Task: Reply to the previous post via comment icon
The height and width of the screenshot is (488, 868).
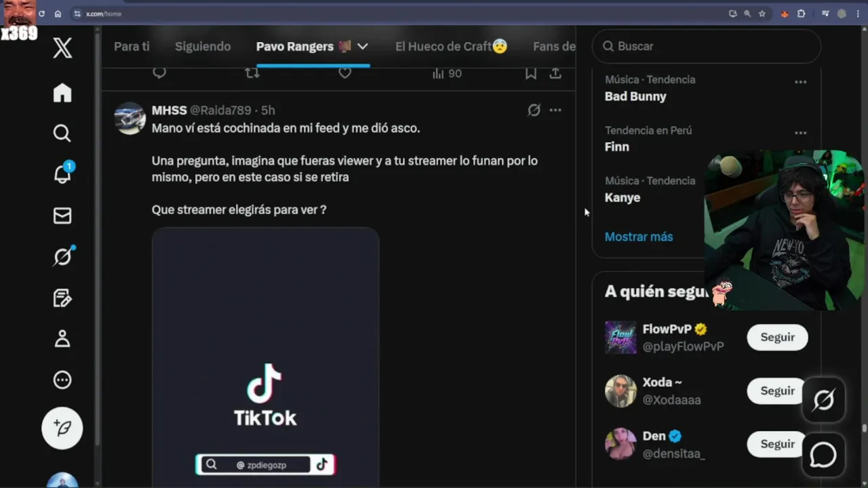Action: pos(159,73)
